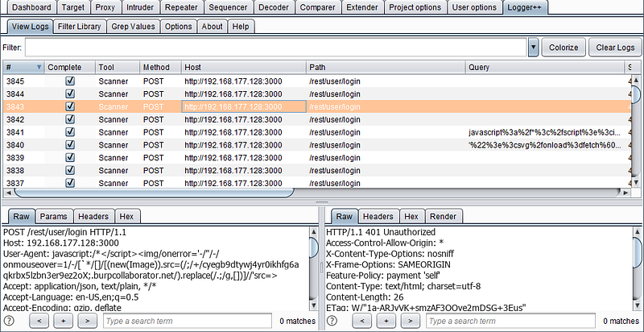Viewport: 644px width, 332px height.
Task: Open the Grep Values sub-tab
Action: 133,27
